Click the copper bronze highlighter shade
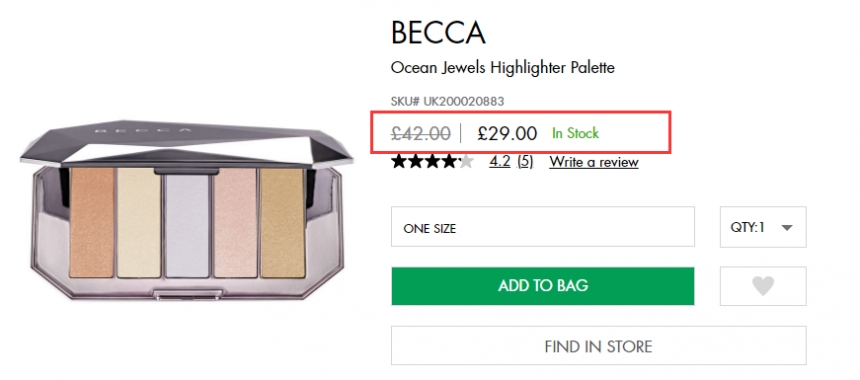 (92, 222)
